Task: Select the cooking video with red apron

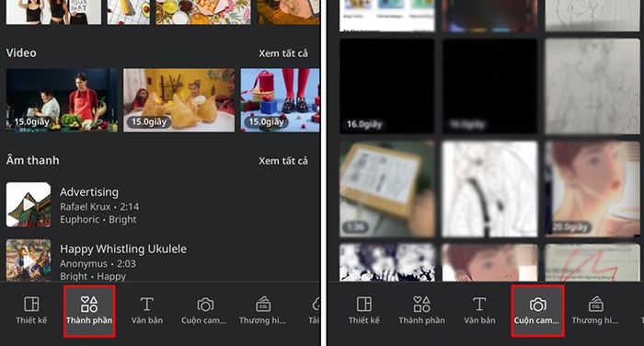Action: (x=62, y=100)
